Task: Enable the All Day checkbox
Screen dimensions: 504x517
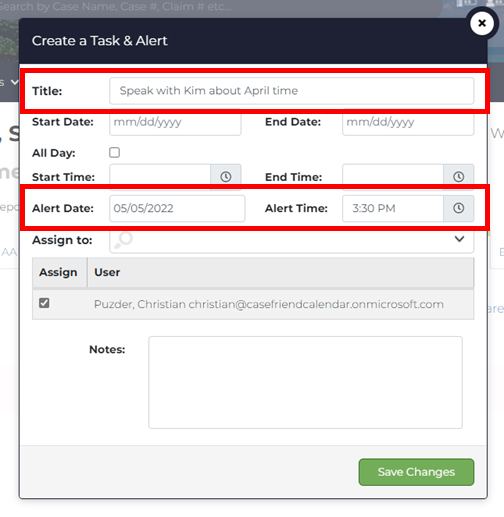Action: tap(114, 152)
